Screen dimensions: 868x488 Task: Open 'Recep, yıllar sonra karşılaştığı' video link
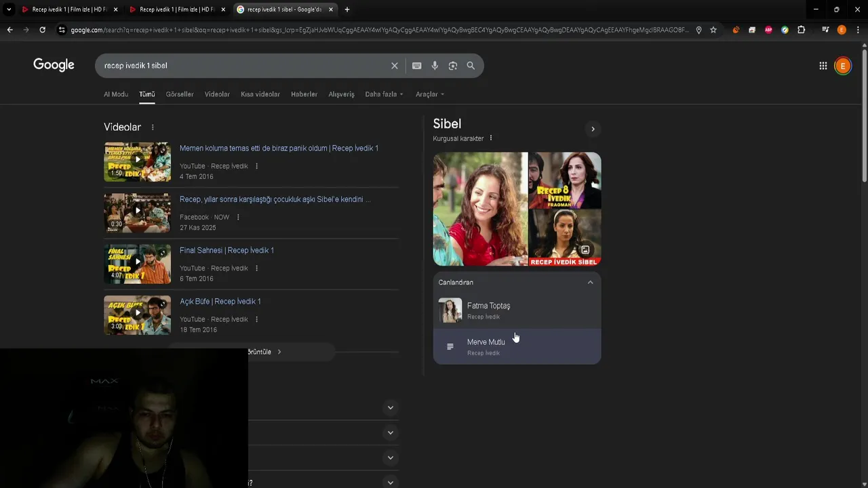pyautogui.click(x=275, y=199)
